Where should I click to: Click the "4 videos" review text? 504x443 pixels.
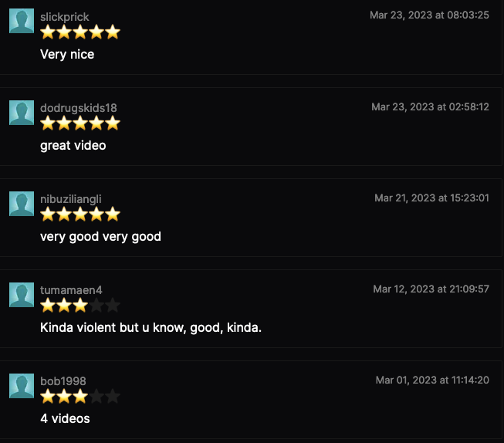pos(65,419)
